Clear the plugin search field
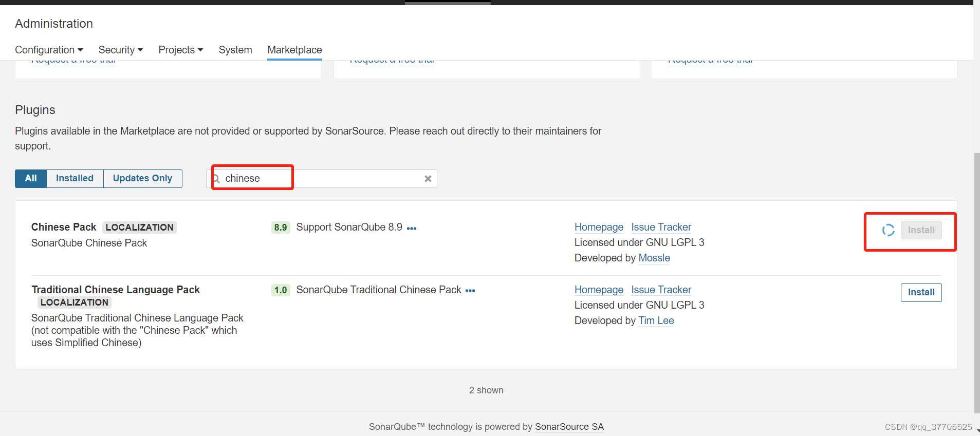 (x=428, y=179)
